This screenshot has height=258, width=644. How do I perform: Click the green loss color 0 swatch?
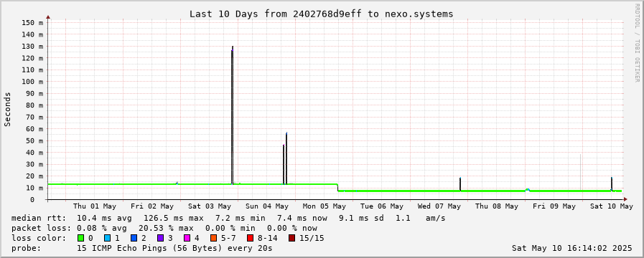tap(80, 238)
